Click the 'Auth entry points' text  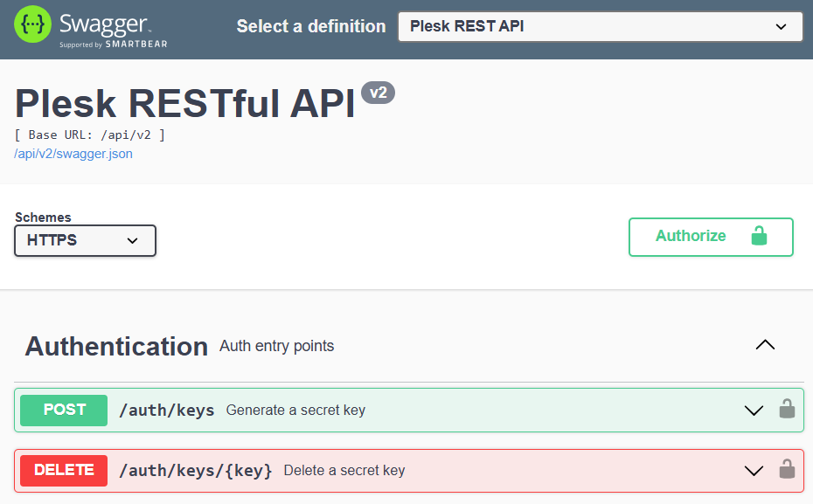pyautogui.click(x=277, y=346)
